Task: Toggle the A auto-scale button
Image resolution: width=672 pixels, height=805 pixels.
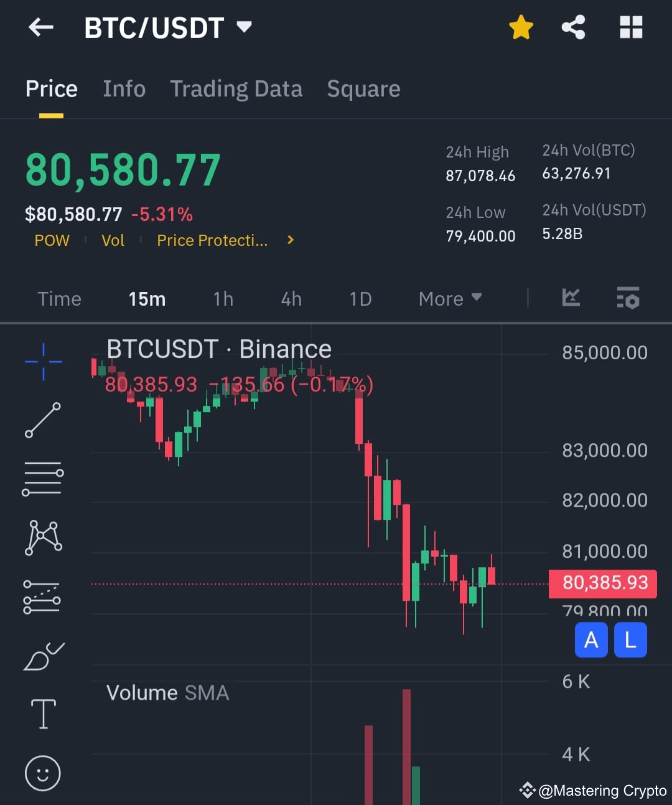Action: point(591,640)
